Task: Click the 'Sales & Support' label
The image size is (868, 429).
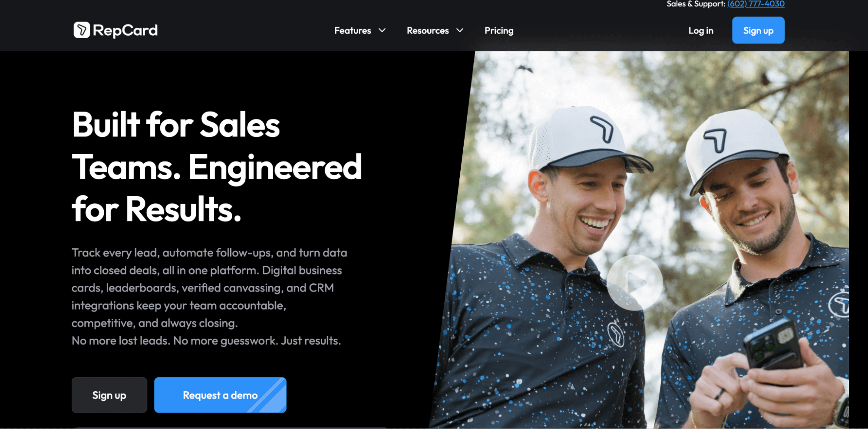Action: 696,4
